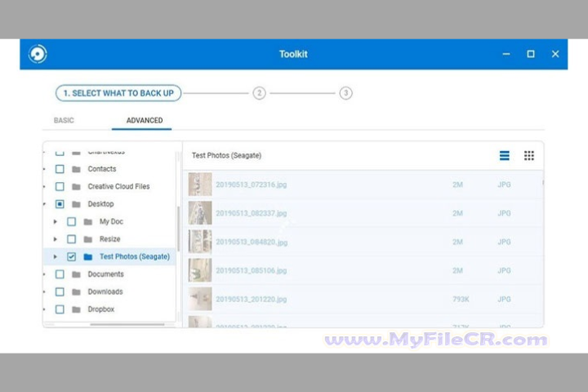The width and height of the screenshot is (588, 392).
Task: Click step 1 Select What To Back Up
Action: [x=118, y=93]
